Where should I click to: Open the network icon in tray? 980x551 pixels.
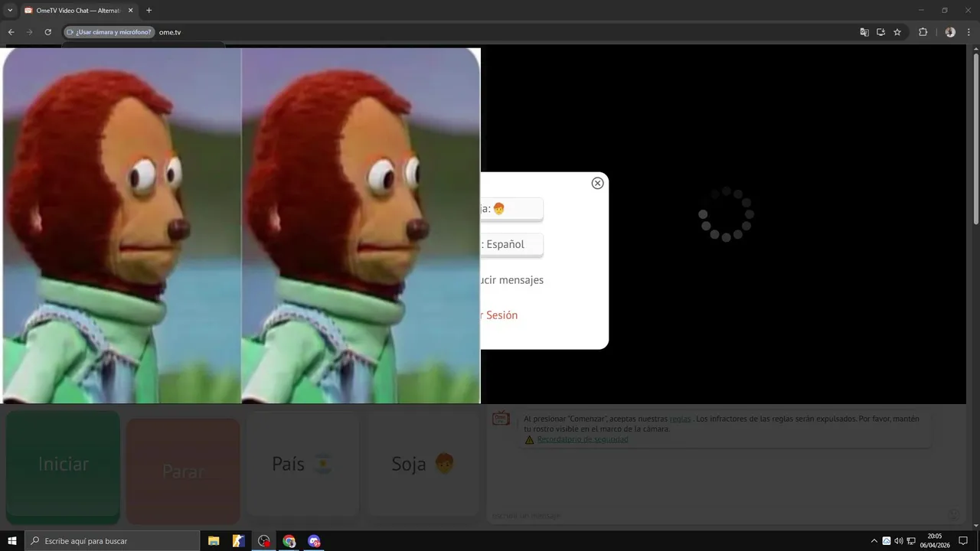pos(911,541)
